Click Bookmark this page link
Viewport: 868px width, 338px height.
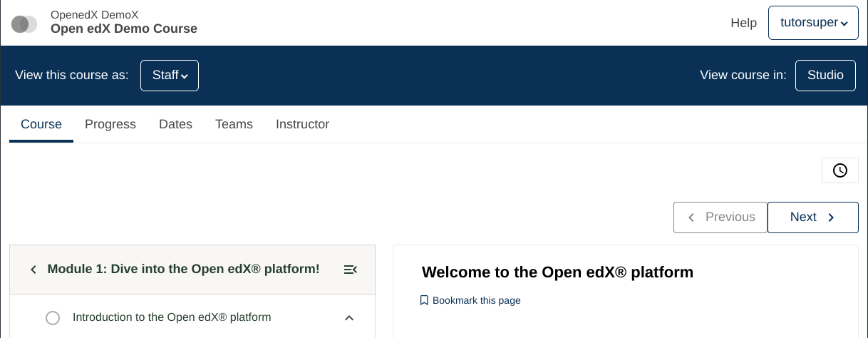[470, 300]
